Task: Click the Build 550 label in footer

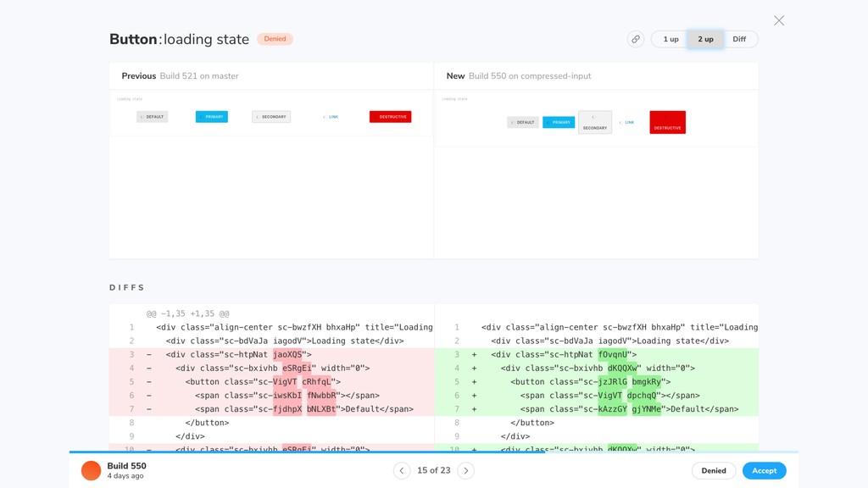Action: (127, 466)
